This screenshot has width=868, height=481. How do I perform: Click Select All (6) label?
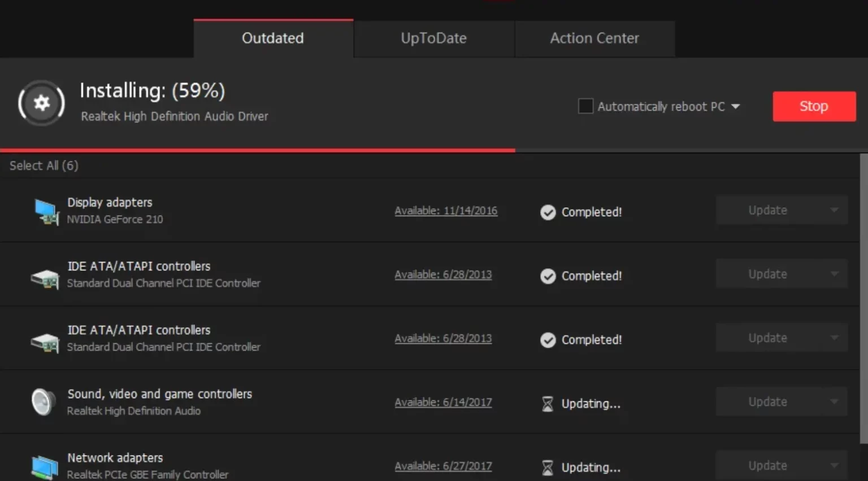coord(44,165)
